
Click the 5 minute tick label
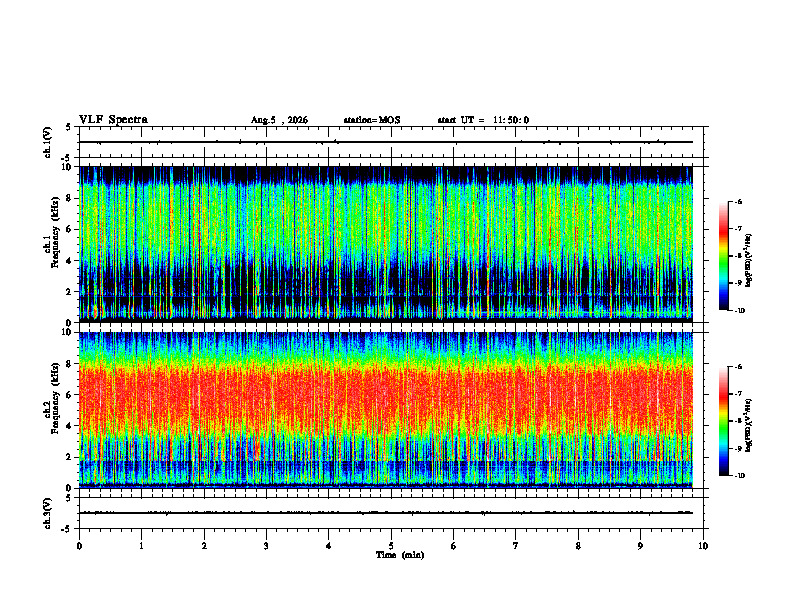(x=391, y=546)
